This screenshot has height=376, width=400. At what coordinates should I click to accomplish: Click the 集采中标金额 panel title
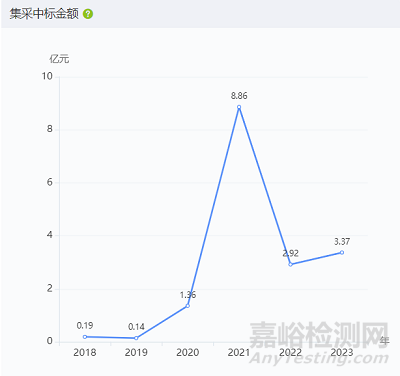[44, 14]
